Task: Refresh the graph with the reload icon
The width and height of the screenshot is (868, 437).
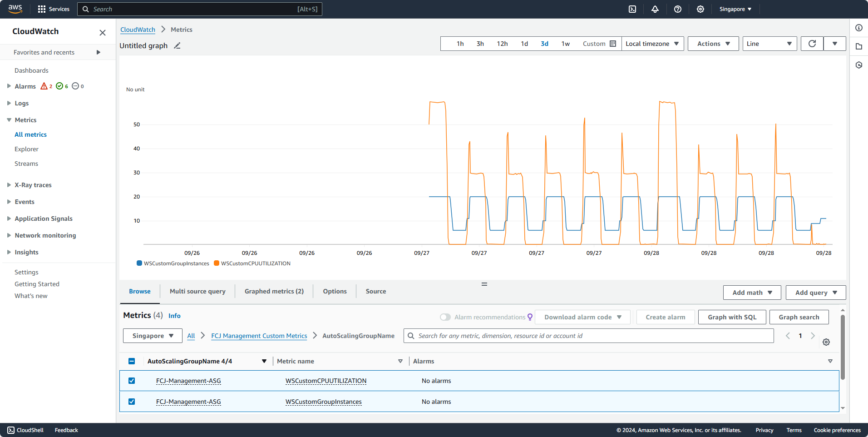Action: point(812,44)
